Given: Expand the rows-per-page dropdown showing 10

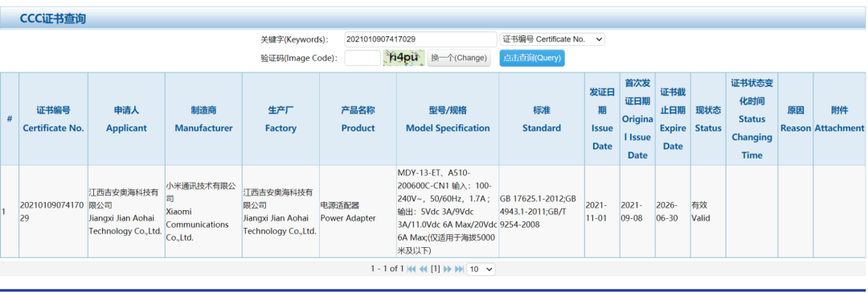Looking at the screenshot, I should pos(481,269).
